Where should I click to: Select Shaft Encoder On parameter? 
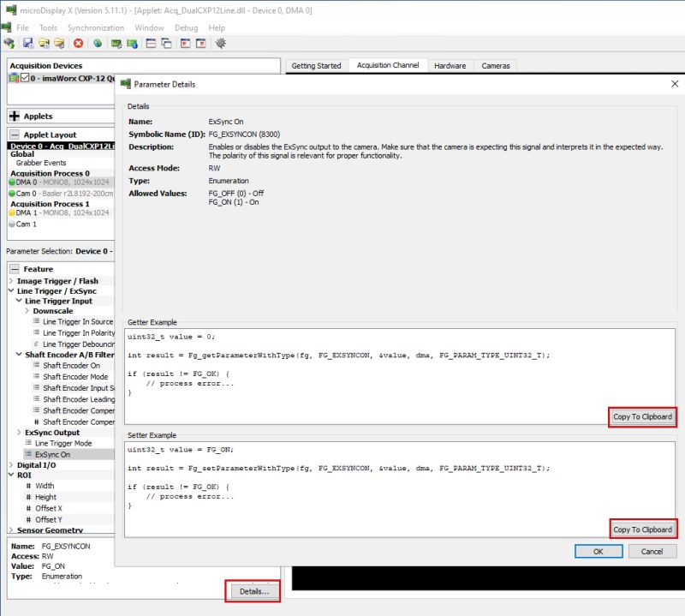pos(72,366)
